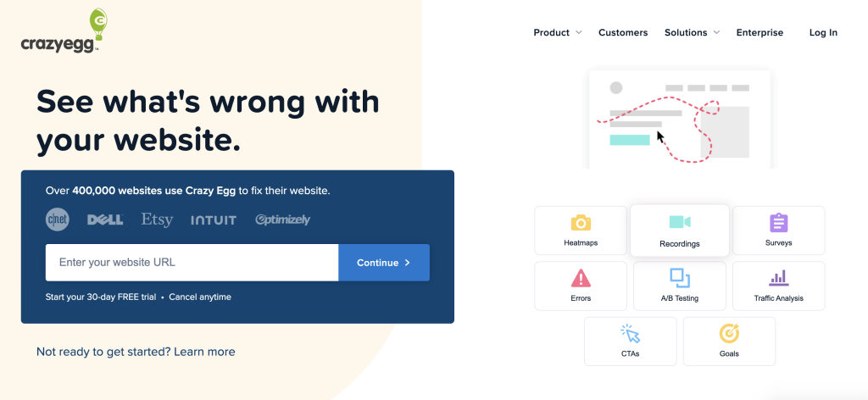
Task: Focus the website URL input field
Action: [x=192, y=263]
